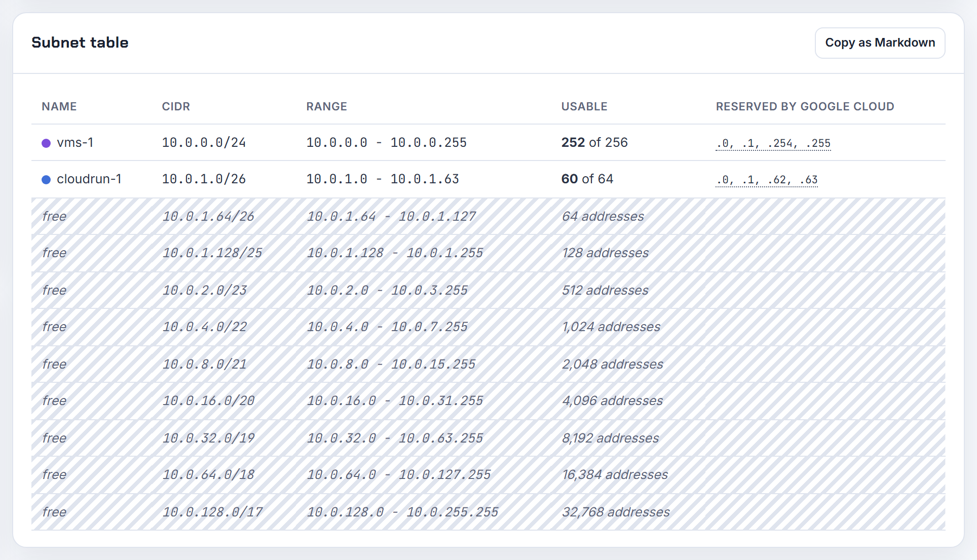Click the free block 10.0.1.64/26
The height and width of the screenshot is (560, 977).
pyautogui.click(x=488, y=216)
